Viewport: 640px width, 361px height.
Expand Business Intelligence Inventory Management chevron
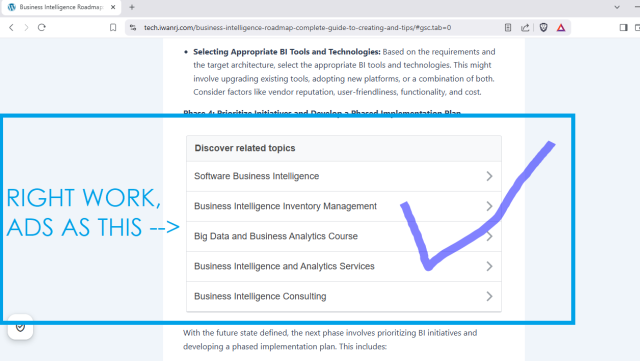point(489,206)
